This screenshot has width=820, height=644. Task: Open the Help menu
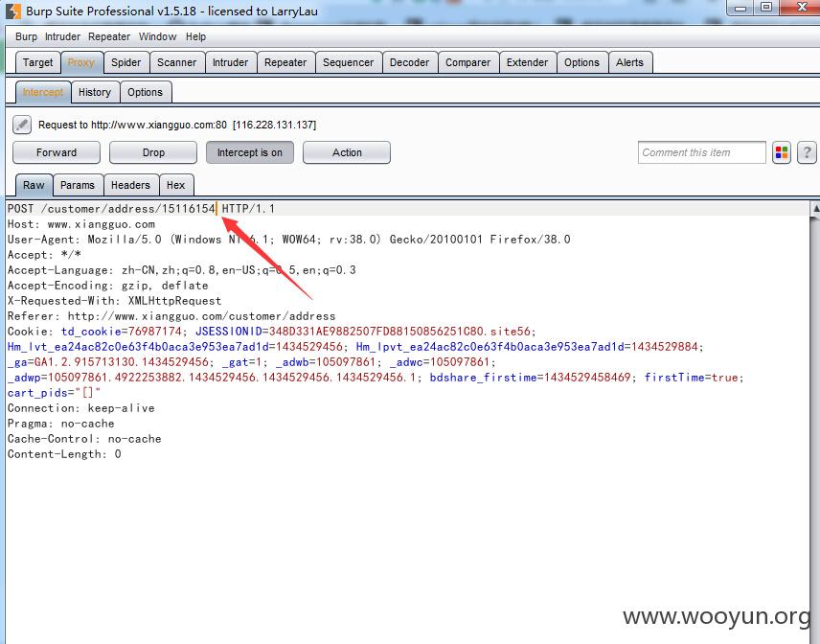[x=195, y=36]
